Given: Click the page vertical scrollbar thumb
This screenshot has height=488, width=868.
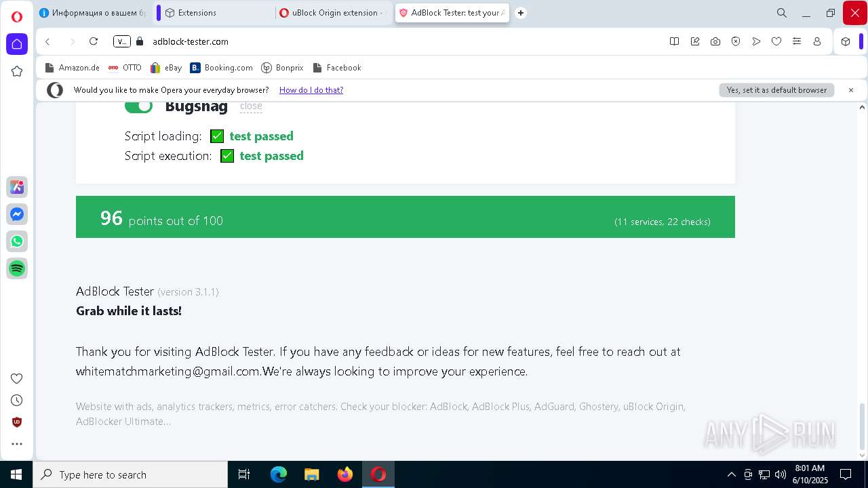Looking at the screenshot, I should pos(863,426).
